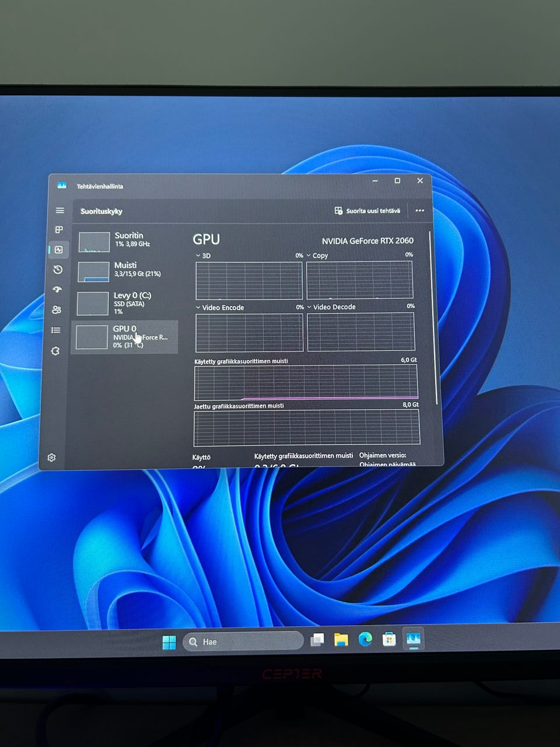Open the Details list icon
Viewport: 560px width, 747px height.
(x=56, y=330)
